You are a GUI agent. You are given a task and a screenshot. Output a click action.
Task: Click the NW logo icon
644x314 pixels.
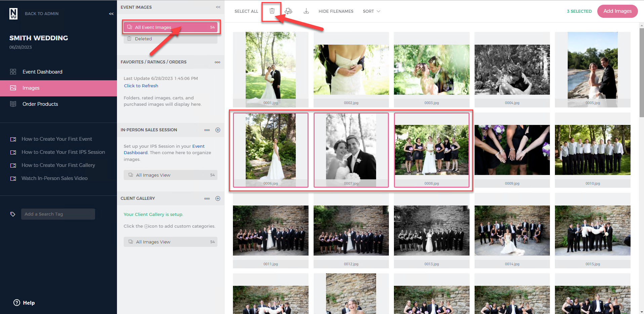[13, 13]
